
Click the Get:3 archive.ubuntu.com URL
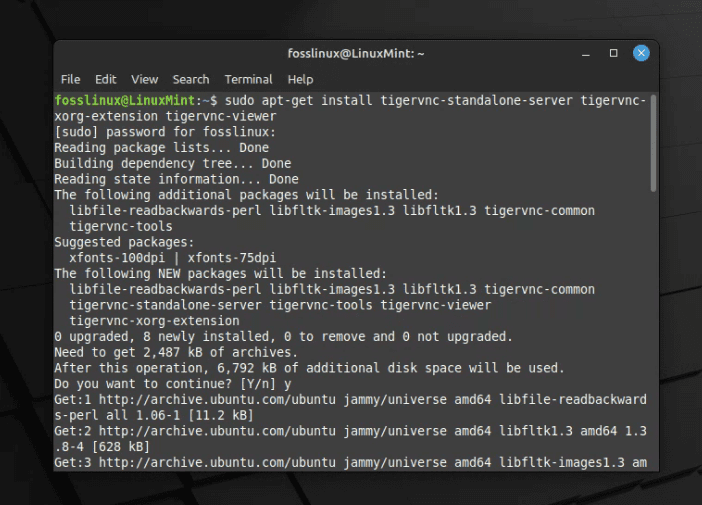click(x=217, y=462)
